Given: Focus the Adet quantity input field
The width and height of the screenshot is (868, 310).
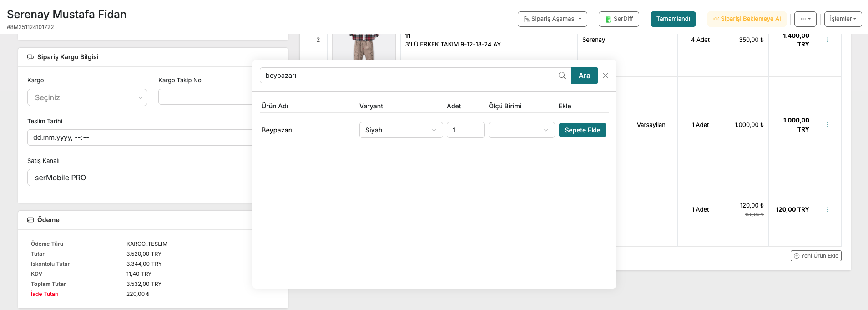Looking at the screenshot, I should coord(465,130).
